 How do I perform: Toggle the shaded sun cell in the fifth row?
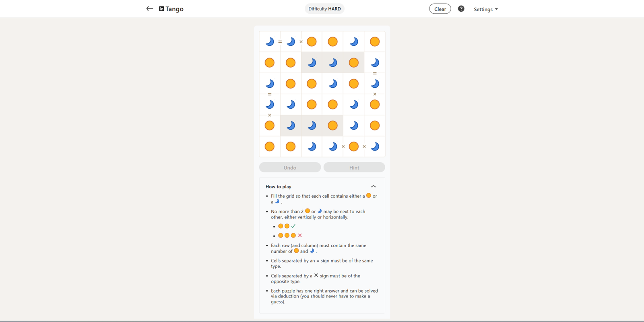[x=332, y=126]
